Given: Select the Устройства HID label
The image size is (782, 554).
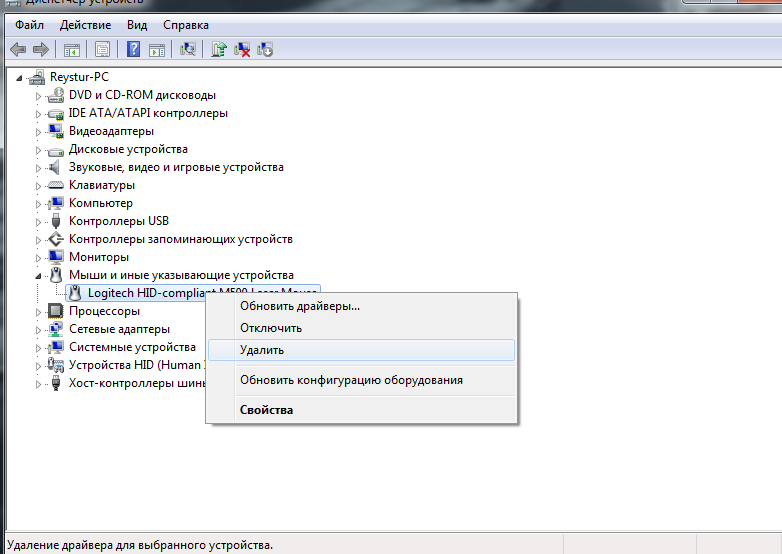Looking at the screenshot, I should click(x=137, y=365).
